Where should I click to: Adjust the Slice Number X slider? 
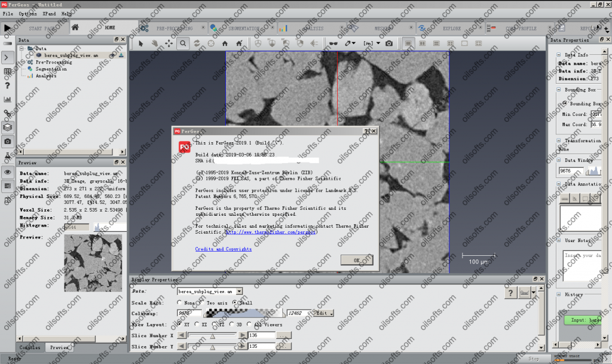coord(212,335)
